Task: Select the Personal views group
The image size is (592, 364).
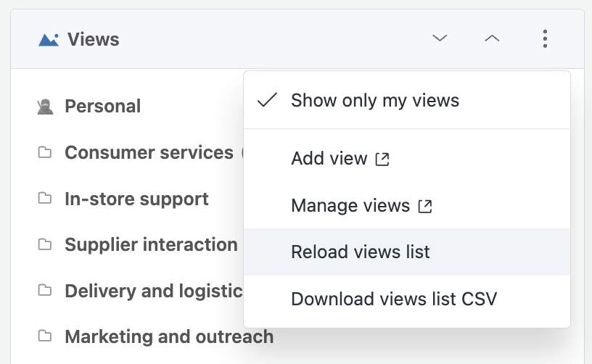Action: pyautogui.click(x=103, y=107)
